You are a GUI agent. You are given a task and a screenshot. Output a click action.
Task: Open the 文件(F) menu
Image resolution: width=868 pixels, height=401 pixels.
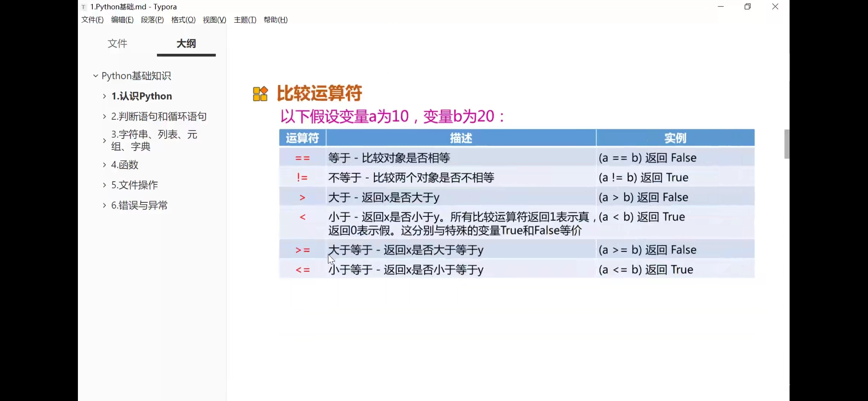pyautogui.click(x=92, y=20)
